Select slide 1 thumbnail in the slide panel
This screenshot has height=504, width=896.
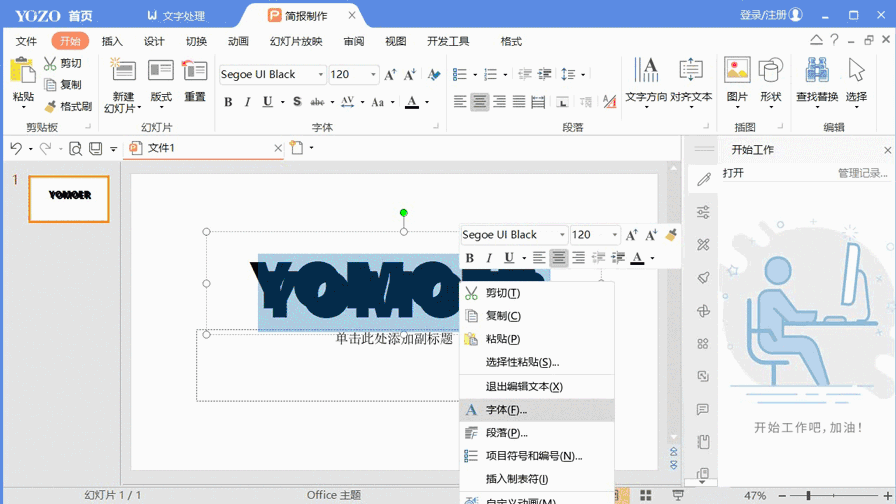[69, 199]
